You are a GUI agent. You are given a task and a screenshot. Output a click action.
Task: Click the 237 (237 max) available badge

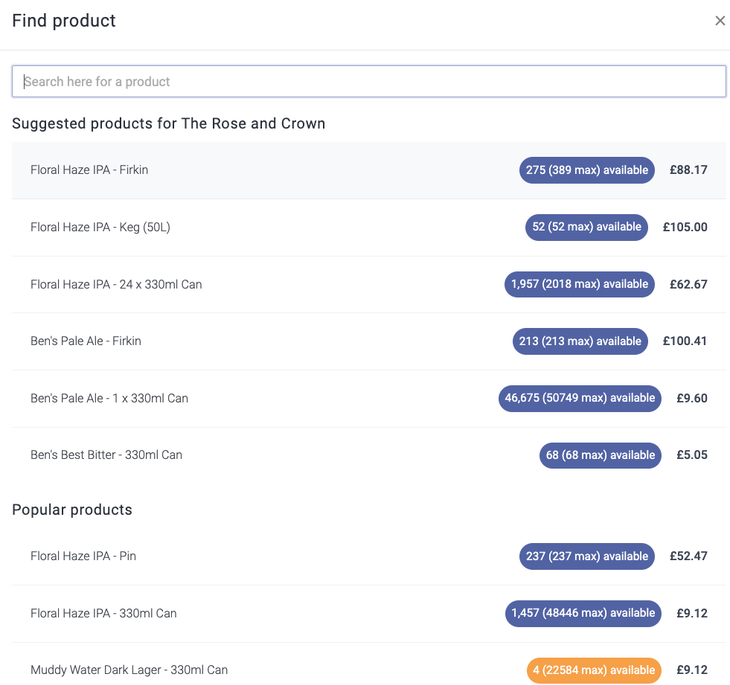587,556
